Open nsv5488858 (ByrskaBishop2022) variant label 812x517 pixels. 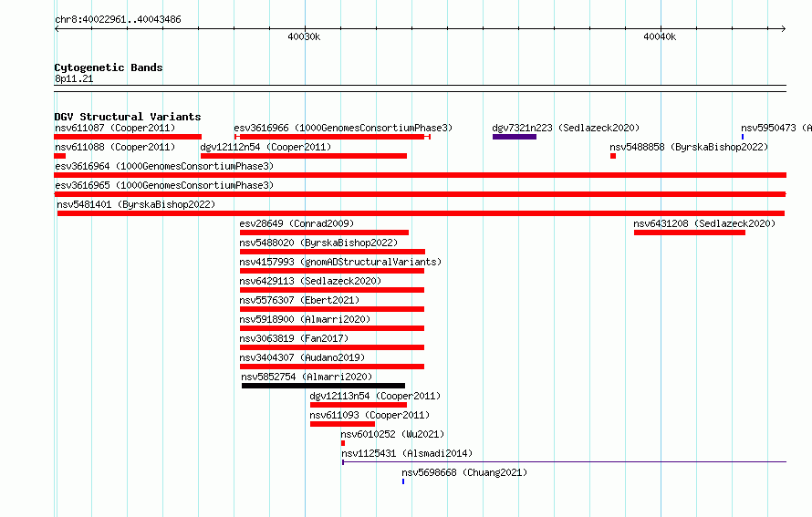tap(689, 147)
